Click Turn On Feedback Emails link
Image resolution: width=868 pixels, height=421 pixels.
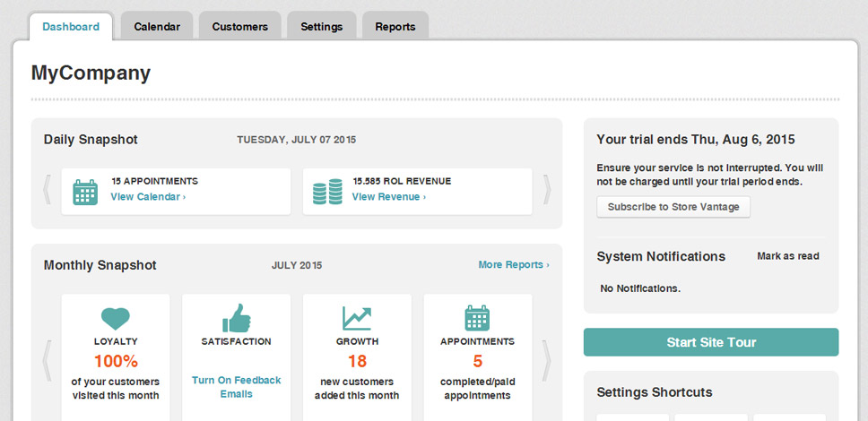[x=237, y=387]
